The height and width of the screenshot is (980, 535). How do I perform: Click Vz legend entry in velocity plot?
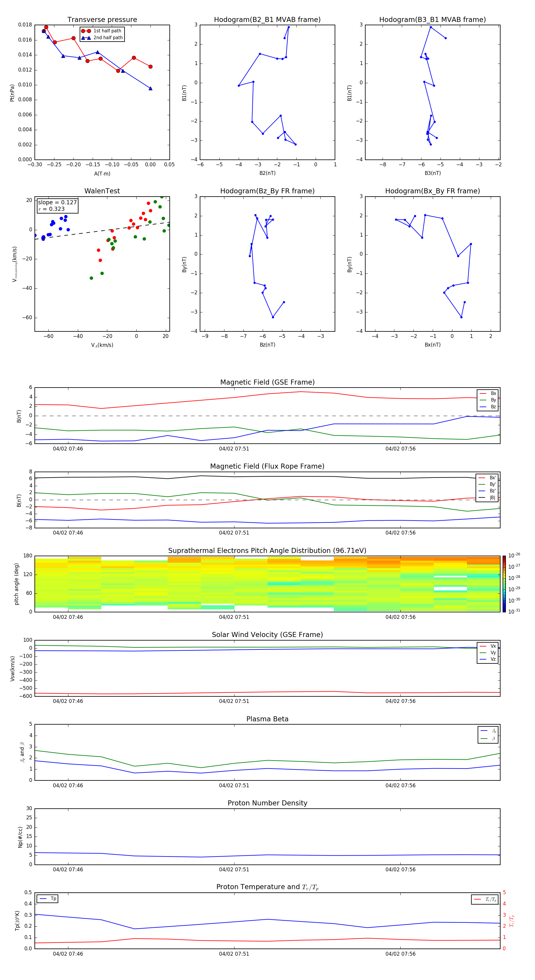pyautogui.click(x=488, y=659)
